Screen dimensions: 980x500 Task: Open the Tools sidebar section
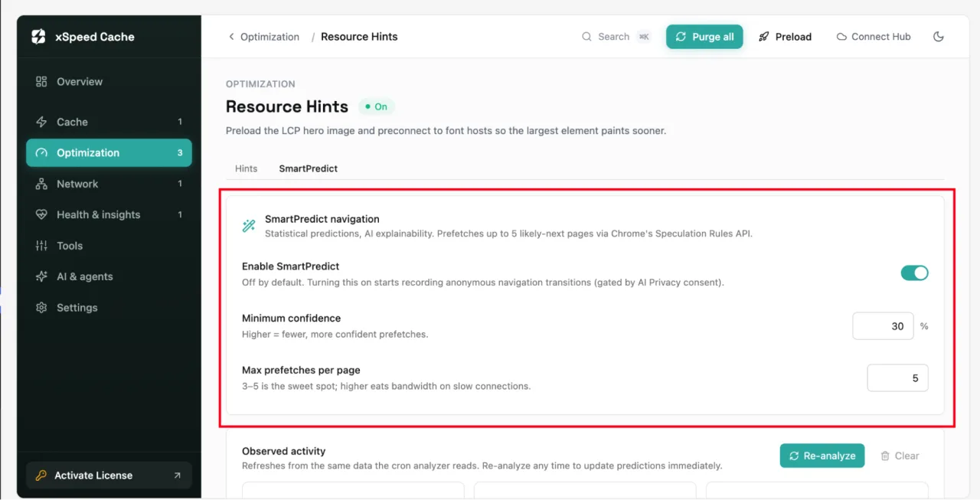pyautogui.click(x=109, y=246)
